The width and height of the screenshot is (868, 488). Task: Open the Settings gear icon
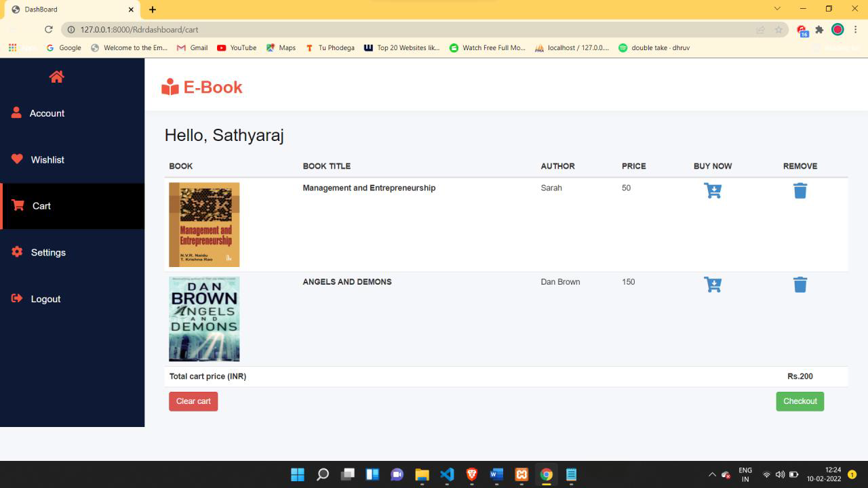pyautogui.click(x=17, y=251)
